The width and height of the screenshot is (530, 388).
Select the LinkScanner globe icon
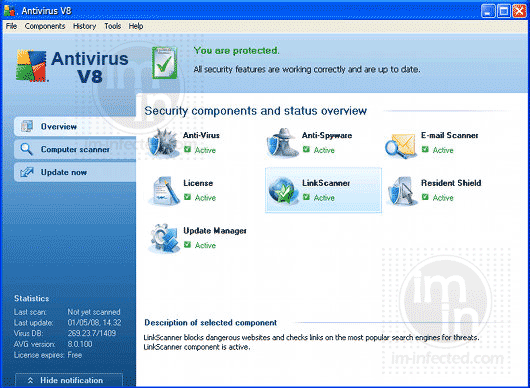tap(283, 191)
